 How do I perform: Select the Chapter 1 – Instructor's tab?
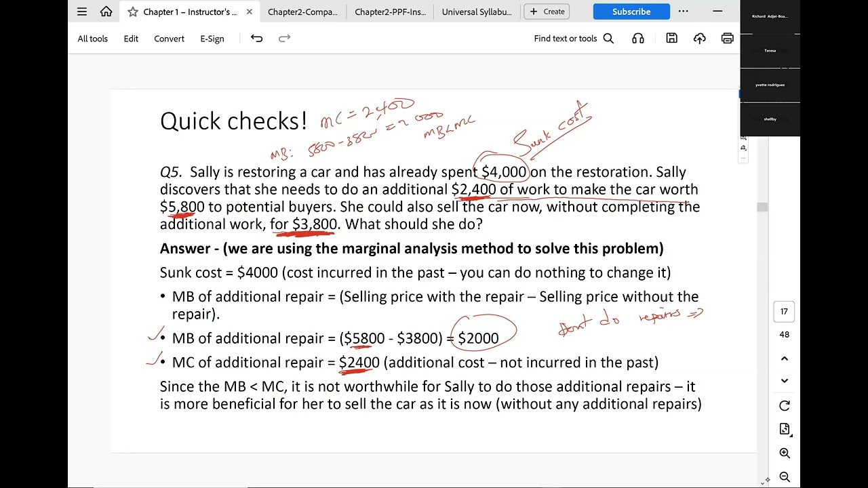pyautogui.click(x=190, y=12)
